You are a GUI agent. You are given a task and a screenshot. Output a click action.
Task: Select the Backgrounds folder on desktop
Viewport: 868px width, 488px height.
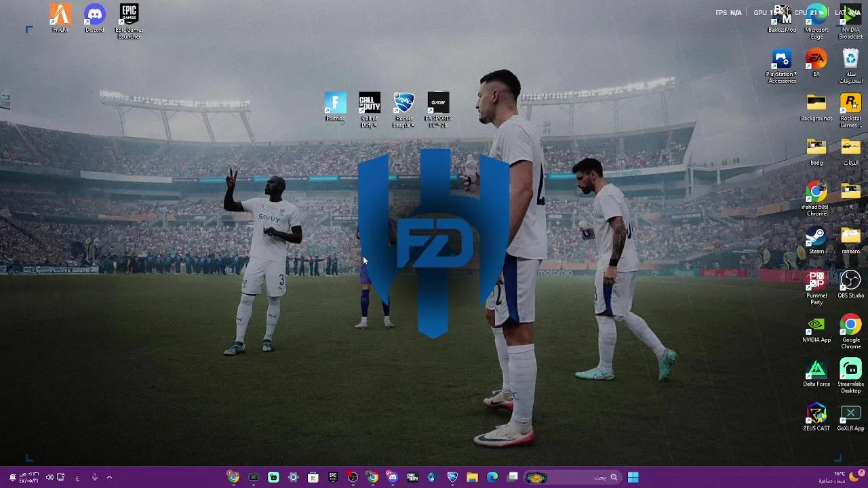click(816, 107)
